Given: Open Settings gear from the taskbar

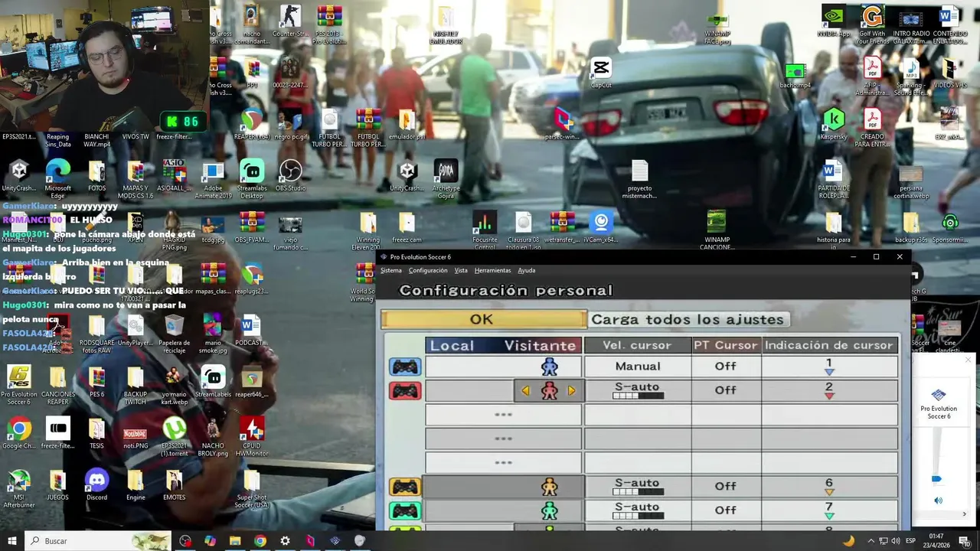Looking at the screenshot, I should tap(285, 540).
